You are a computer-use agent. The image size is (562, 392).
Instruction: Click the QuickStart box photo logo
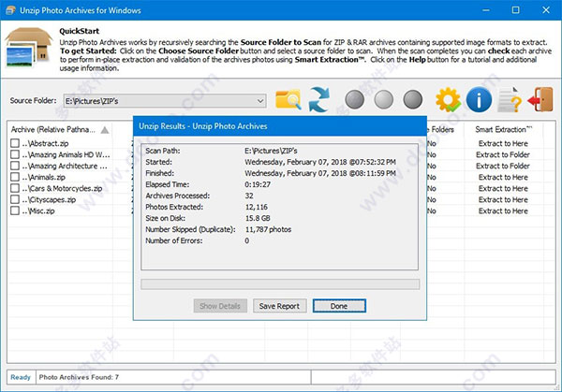click(28, 48)
